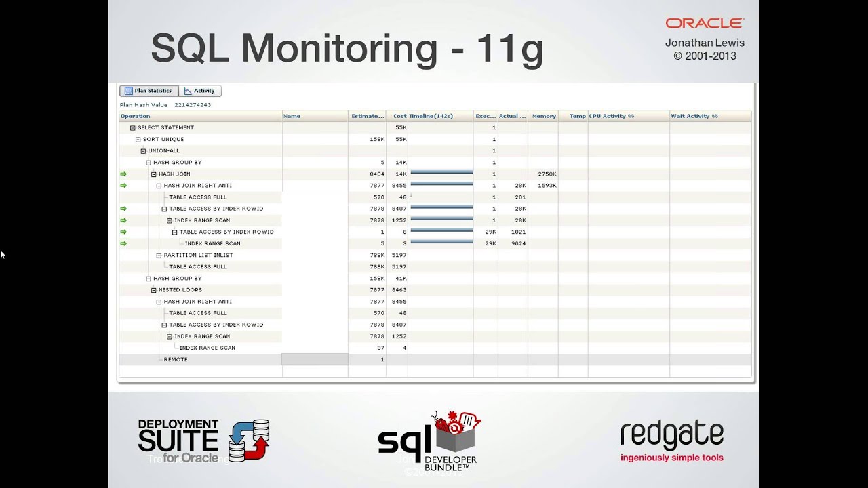Collapse the HASH JOIN node
This screenshot has height=488, width=868.
(154, 174)
